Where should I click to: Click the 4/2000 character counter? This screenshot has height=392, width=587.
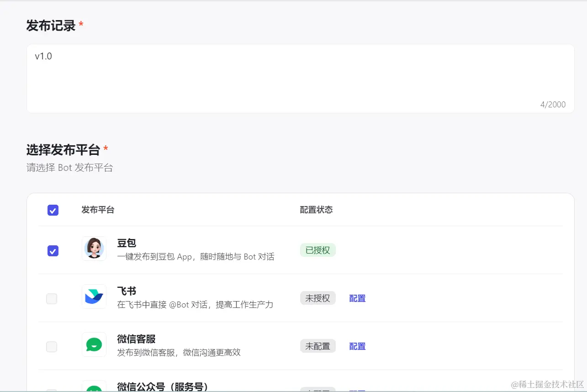(553, 105)
